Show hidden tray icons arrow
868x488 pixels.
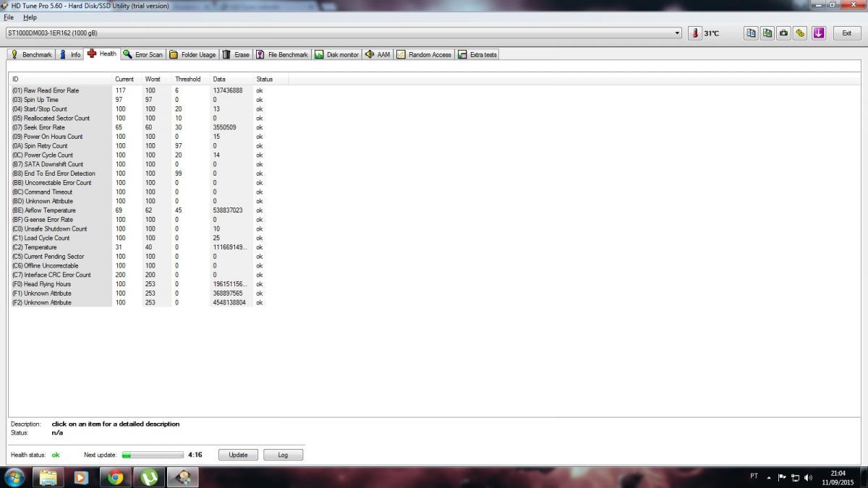tap(769, 477)
